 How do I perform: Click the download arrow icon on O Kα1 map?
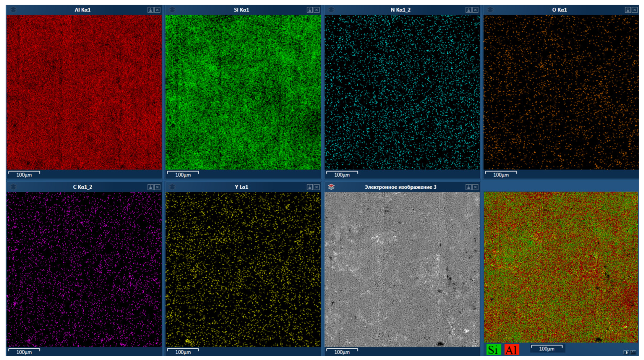(628, 10)
